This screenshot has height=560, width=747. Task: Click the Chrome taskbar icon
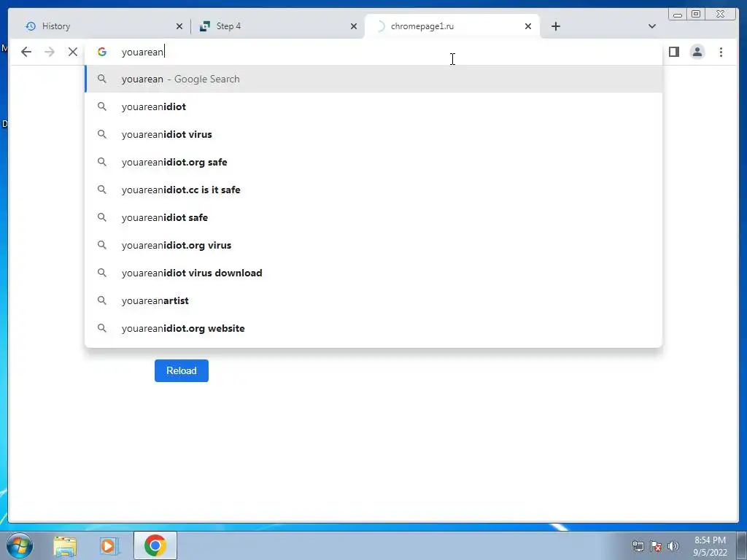[x=155, y=545]
